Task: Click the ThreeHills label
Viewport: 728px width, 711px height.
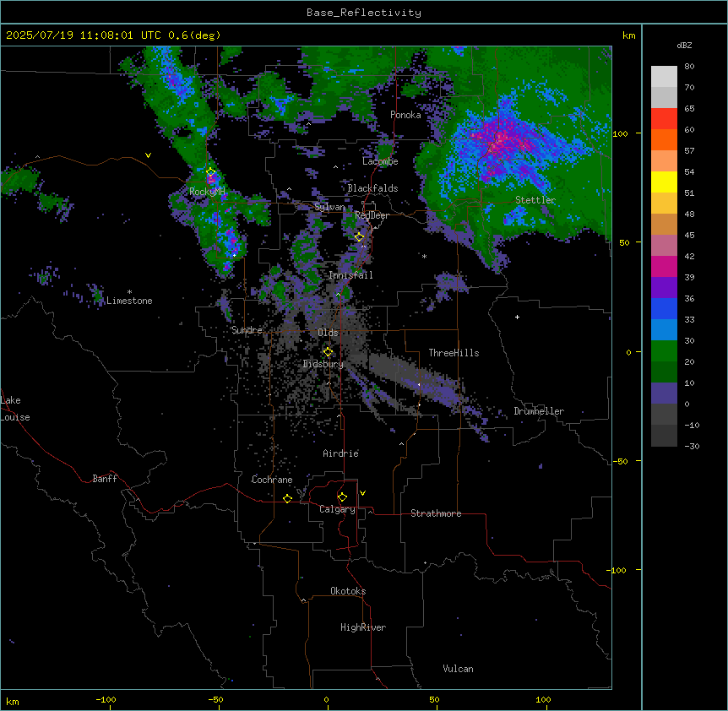Action: (454, 353)
